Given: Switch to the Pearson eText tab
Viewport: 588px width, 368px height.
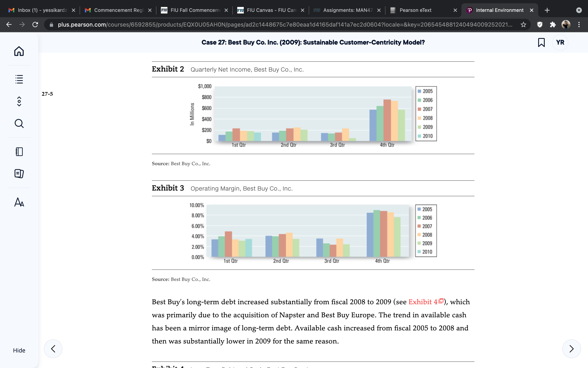Looking at the screenshot, I should (x=423, y=10).
